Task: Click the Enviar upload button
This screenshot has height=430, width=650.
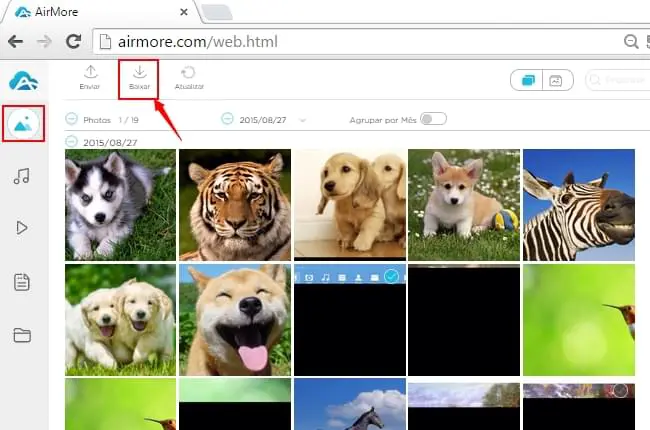Action: pos(90,78)
